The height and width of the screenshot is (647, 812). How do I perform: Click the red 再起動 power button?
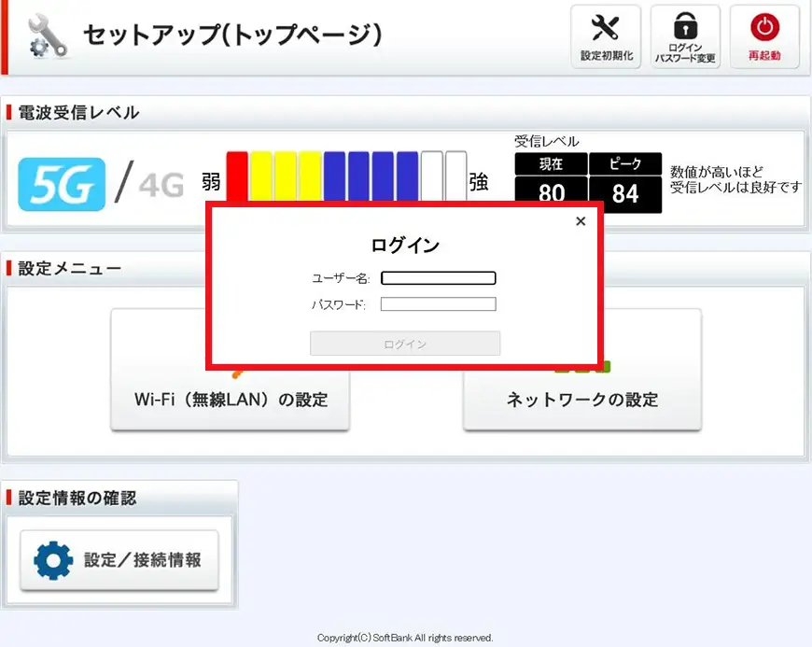[764, 36]
